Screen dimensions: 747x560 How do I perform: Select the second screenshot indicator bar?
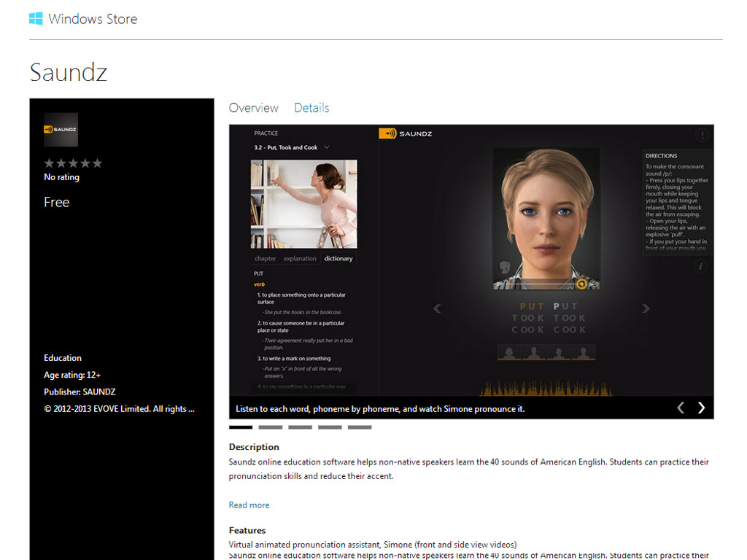(270, 427)
